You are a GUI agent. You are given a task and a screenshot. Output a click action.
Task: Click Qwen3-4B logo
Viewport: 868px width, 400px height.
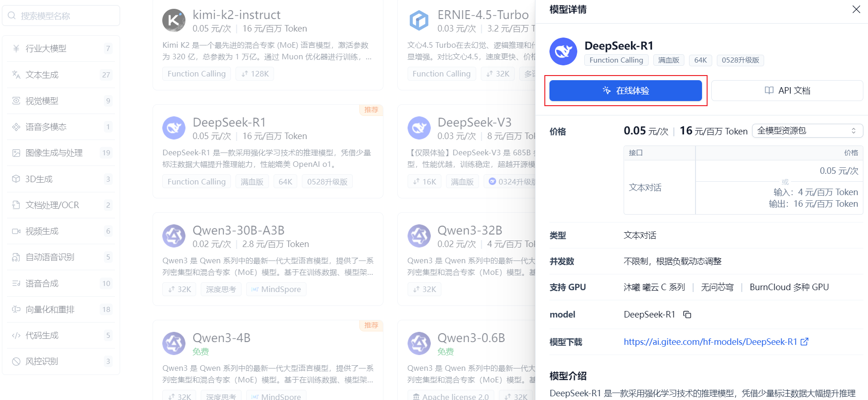point(174,343)
